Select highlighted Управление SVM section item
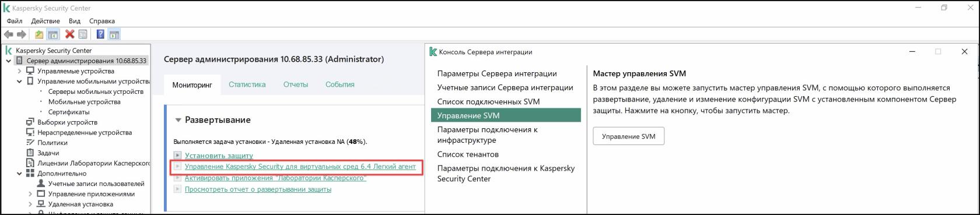Screen dimensions: 980x215 [x=506, y=115]
